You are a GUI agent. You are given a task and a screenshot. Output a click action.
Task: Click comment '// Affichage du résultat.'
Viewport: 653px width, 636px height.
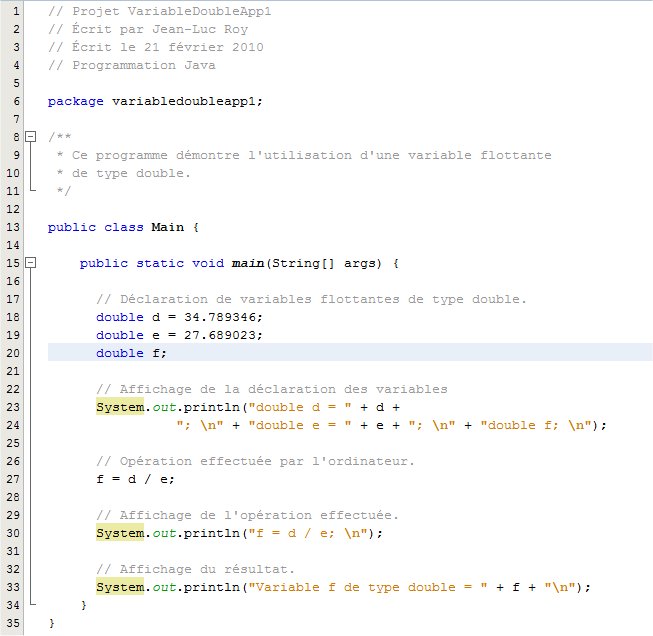195,569
